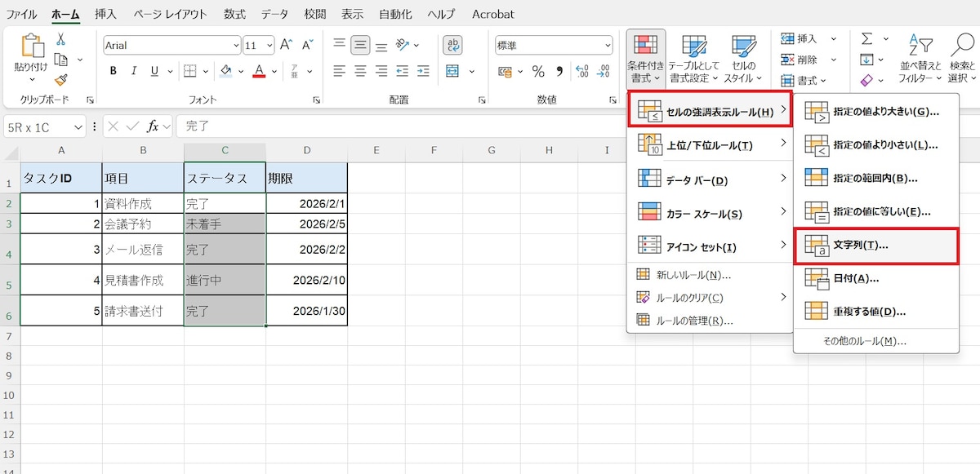Click the increase font size icon
980x474 pixels.
(x=286, y=46)
